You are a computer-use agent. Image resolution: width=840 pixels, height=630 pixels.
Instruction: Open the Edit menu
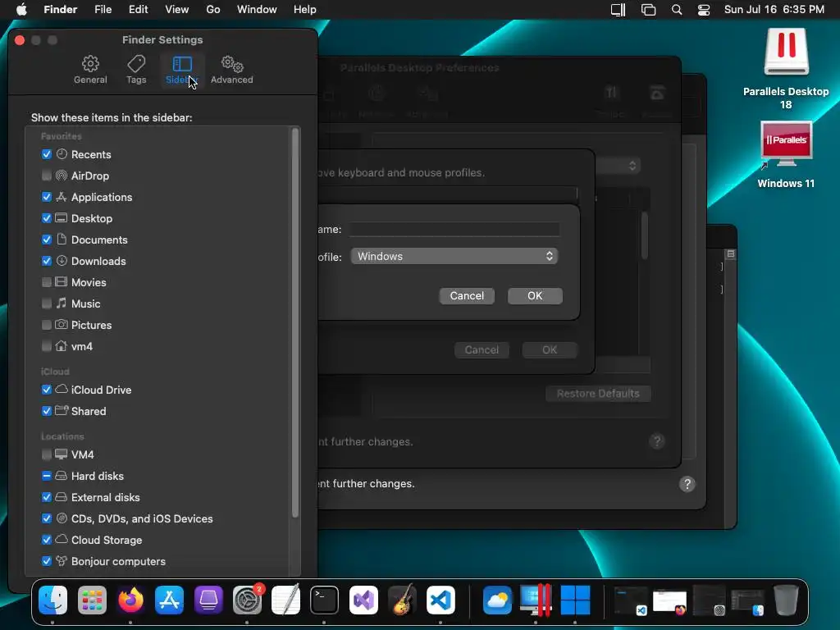pos(138,10)
